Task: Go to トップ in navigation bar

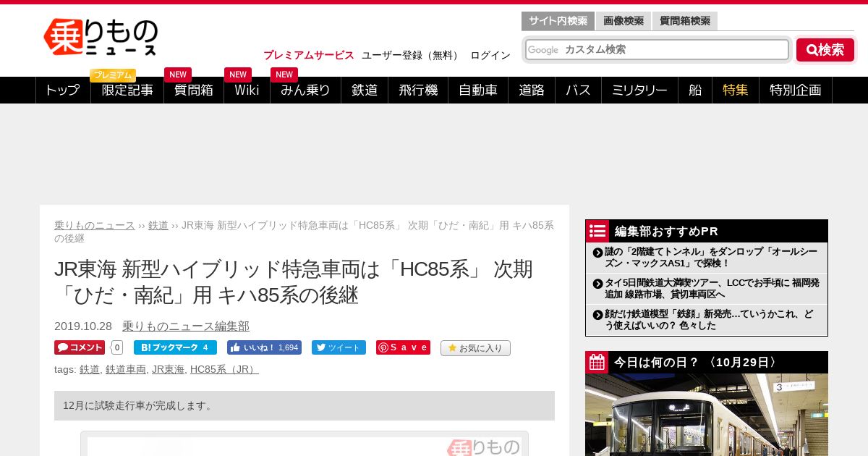Action: point(63,90)
